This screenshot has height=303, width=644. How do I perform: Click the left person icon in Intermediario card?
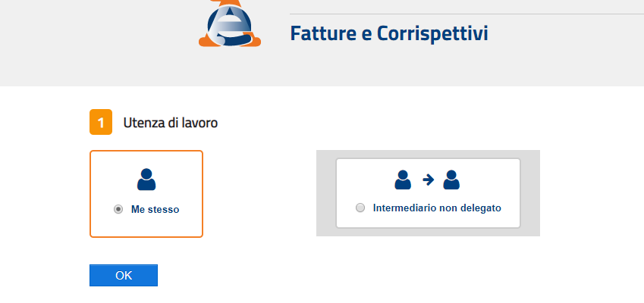403,180
